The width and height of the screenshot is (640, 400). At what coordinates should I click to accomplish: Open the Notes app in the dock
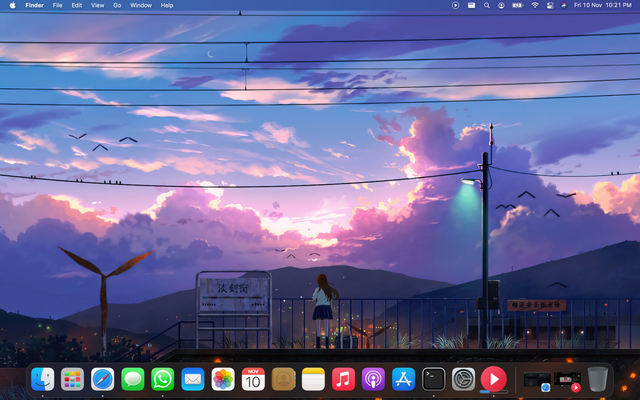coord(313,379)
